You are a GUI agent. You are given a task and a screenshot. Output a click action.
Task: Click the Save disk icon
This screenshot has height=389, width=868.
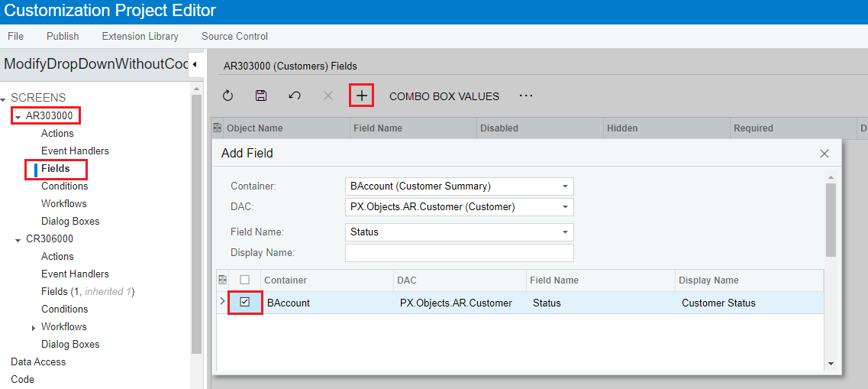pyautogui.click(x=261, y=96)
